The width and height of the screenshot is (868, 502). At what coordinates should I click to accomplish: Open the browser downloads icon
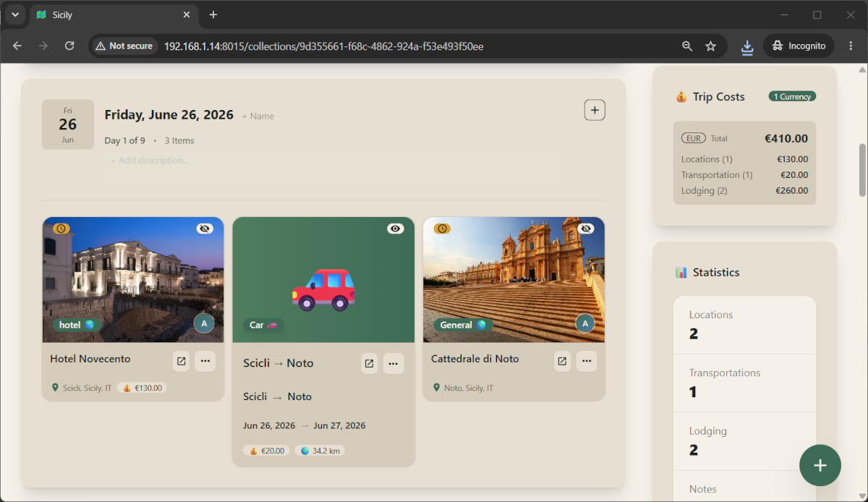click(x=747, y=46)
